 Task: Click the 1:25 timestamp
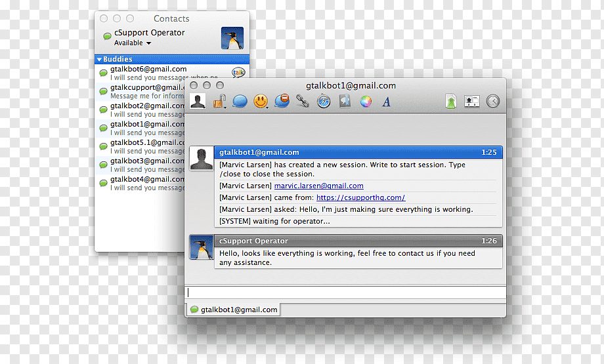(x=489, y=152)
